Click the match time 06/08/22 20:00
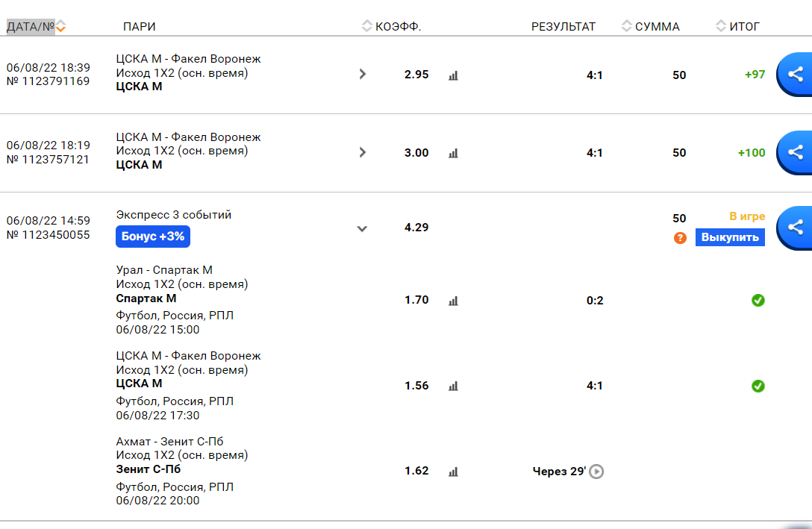 coord(157,501)
